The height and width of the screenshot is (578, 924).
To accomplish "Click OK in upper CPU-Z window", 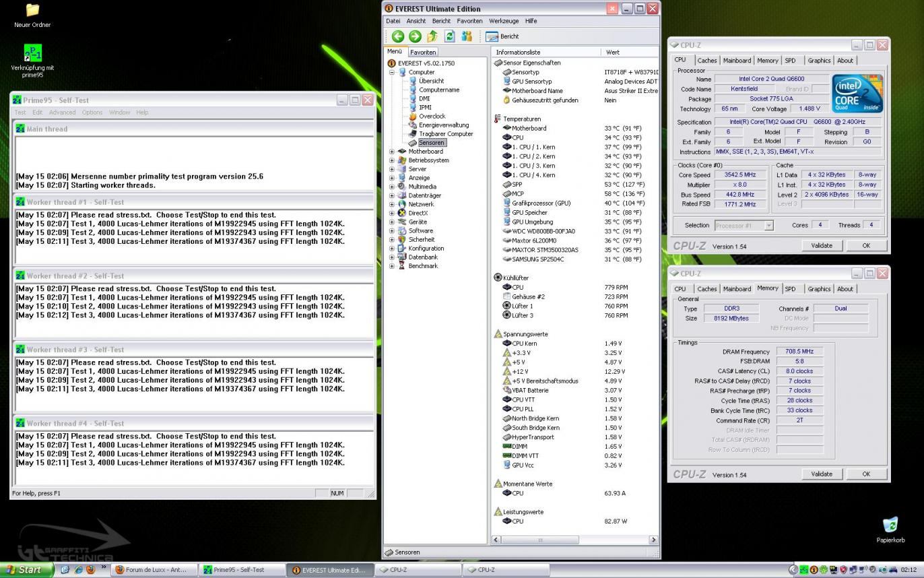I will [x=866, y=245].
